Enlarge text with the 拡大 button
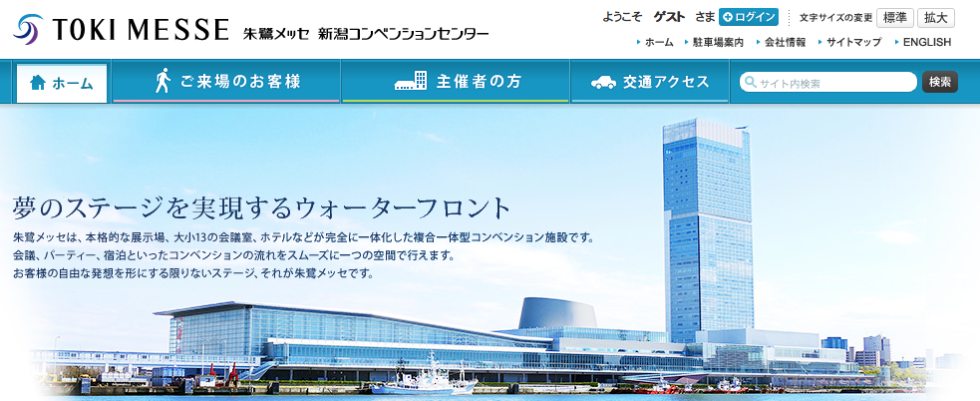980x401 pixels. [935, 17]
